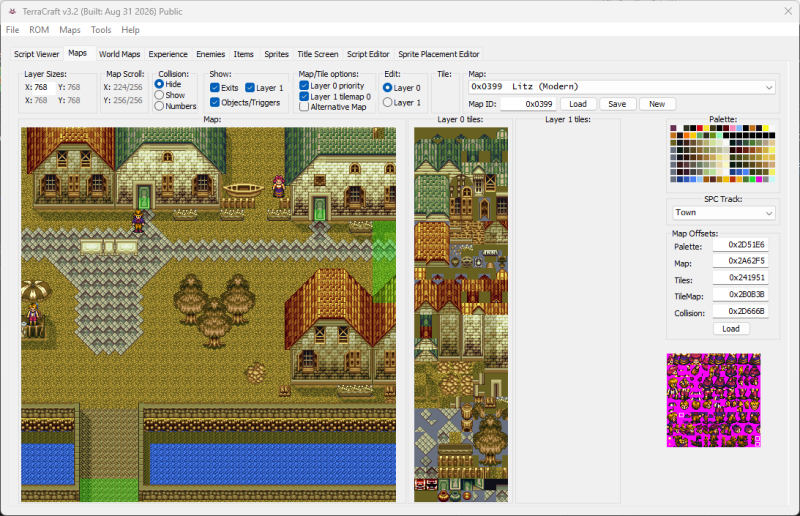
Task: Click the TerraCraft app icon in title bar
Action: point(12,11)
